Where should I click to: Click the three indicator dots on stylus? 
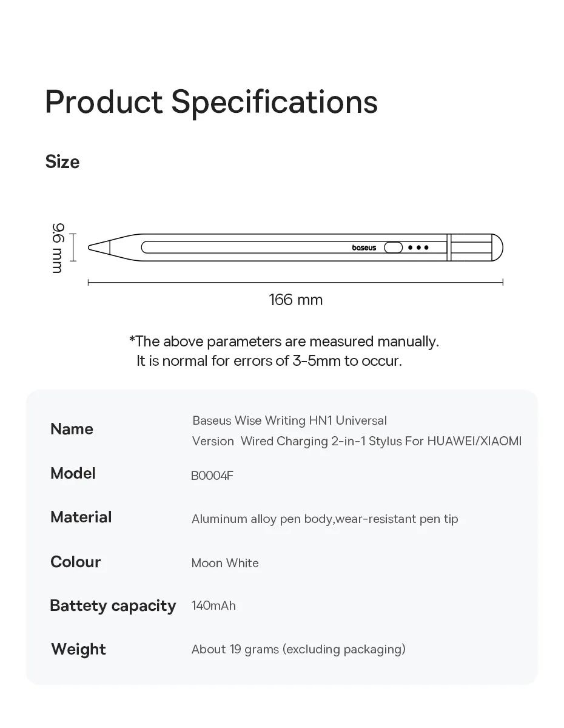[x=418, y=248]
